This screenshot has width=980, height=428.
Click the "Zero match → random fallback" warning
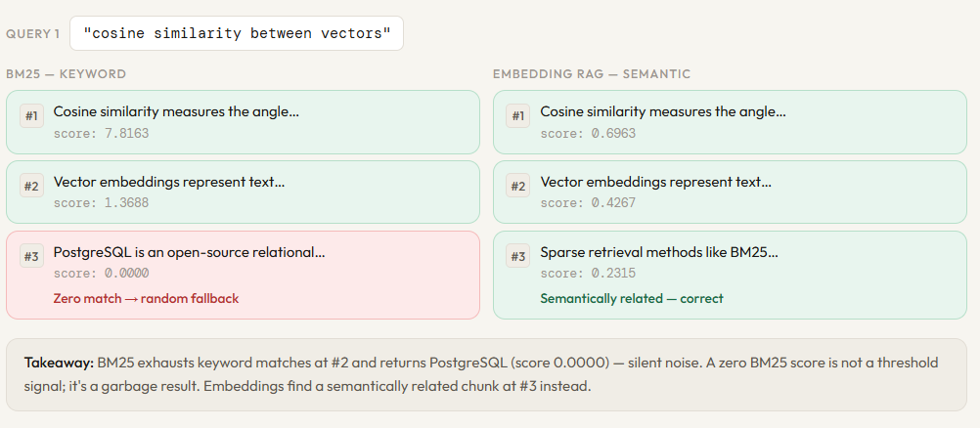(146, 298)
